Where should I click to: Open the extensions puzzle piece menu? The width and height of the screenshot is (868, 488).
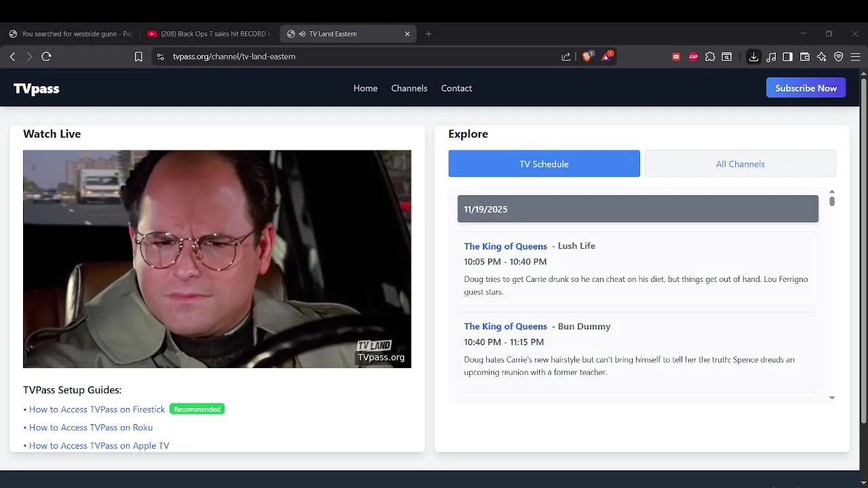point(710,57)
